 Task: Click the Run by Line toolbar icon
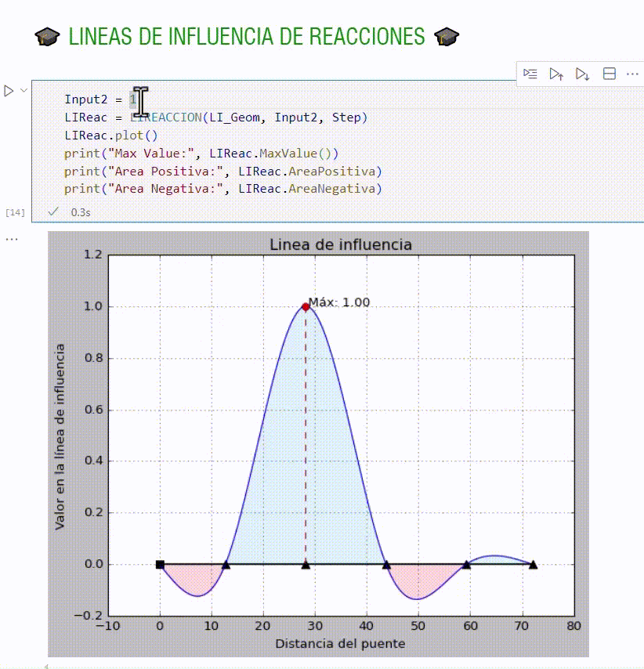click(530, 74)
